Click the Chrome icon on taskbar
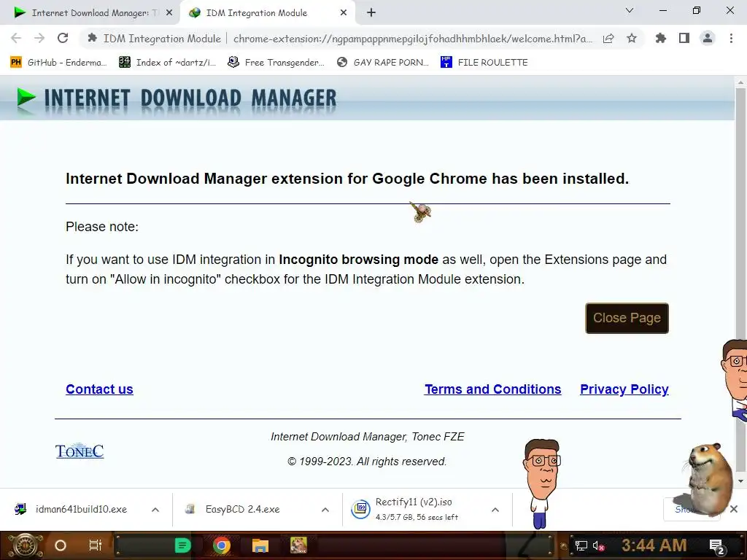 [x=222, y=545]
